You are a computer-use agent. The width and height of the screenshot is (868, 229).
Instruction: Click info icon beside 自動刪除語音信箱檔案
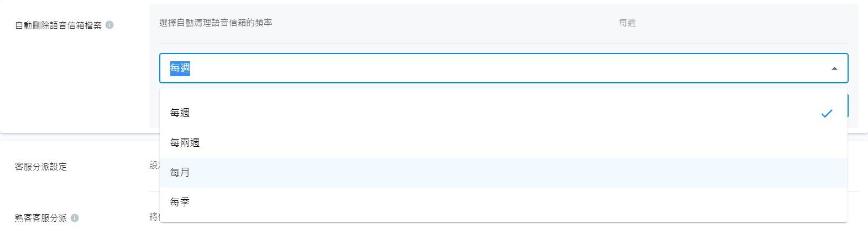pos(109,25)
